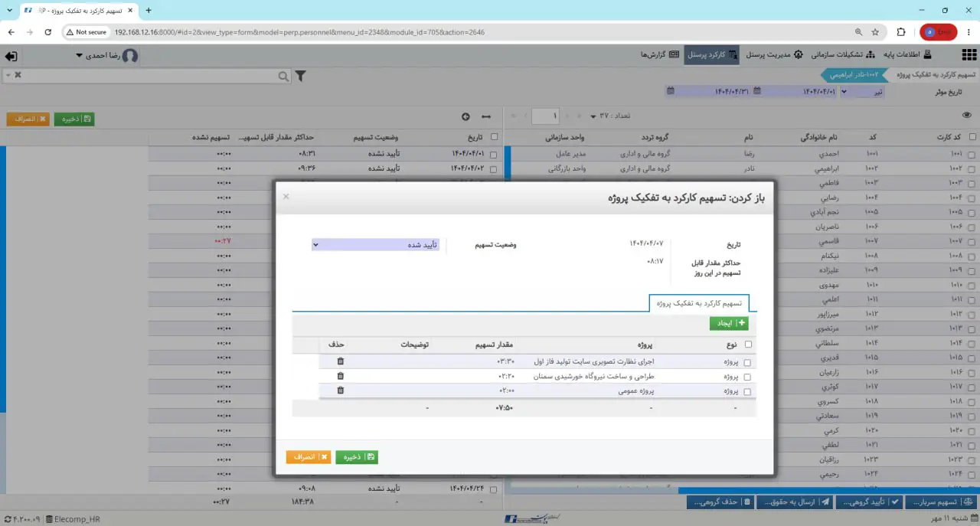
Task: Delete the اجرای نظارت تصویری project row
Action: pos(341,361)
